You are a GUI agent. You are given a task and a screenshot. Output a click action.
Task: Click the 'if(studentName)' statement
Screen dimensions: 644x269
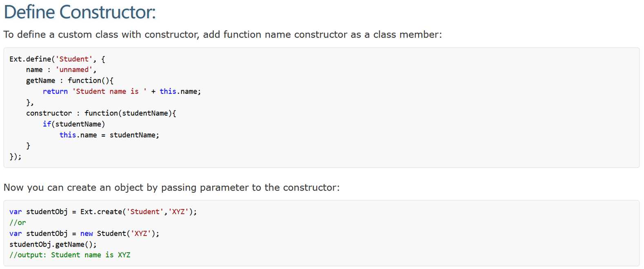[74, 124]
